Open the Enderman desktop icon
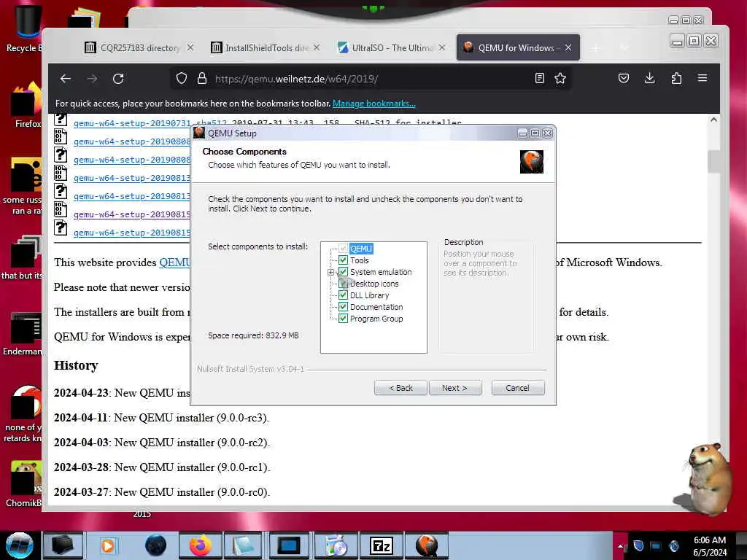Image resolution: width=747 pixels, height=560 pixels. [x=25, y=333]
